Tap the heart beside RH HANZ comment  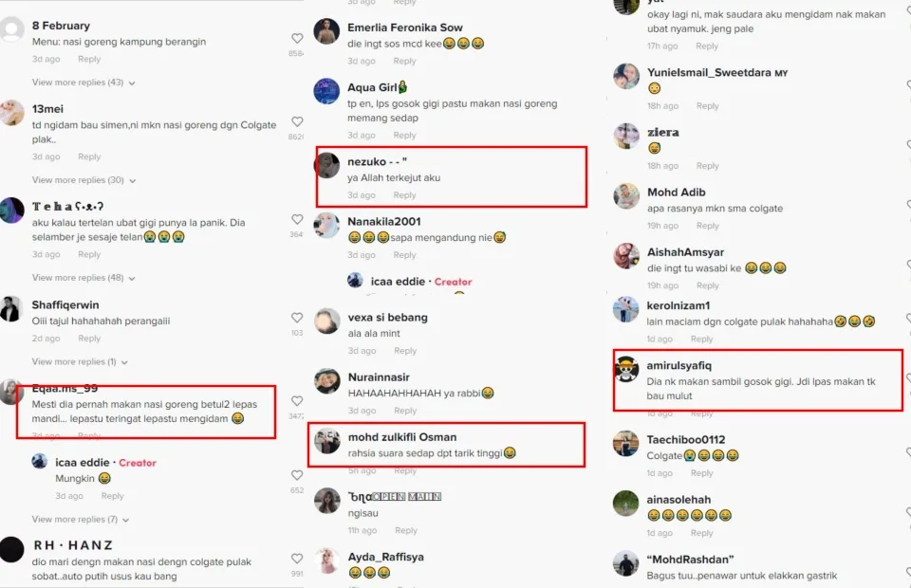tap(297, 559)
